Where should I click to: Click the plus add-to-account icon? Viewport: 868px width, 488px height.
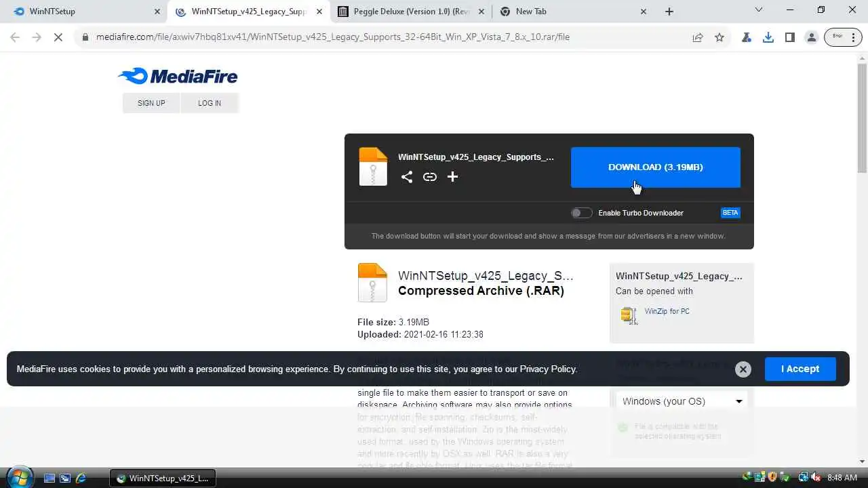(x=453, y=177)
